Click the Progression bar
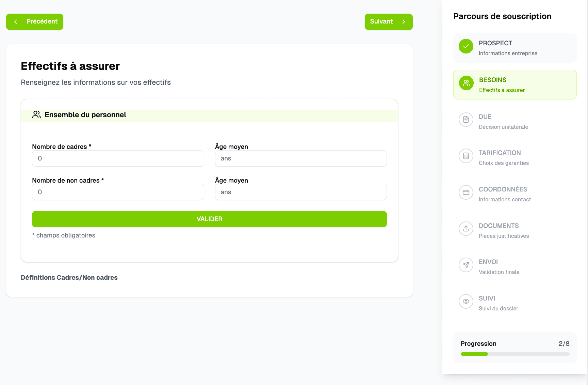Image resolution: width=588 pixels, height=385 pixels. 515,354
